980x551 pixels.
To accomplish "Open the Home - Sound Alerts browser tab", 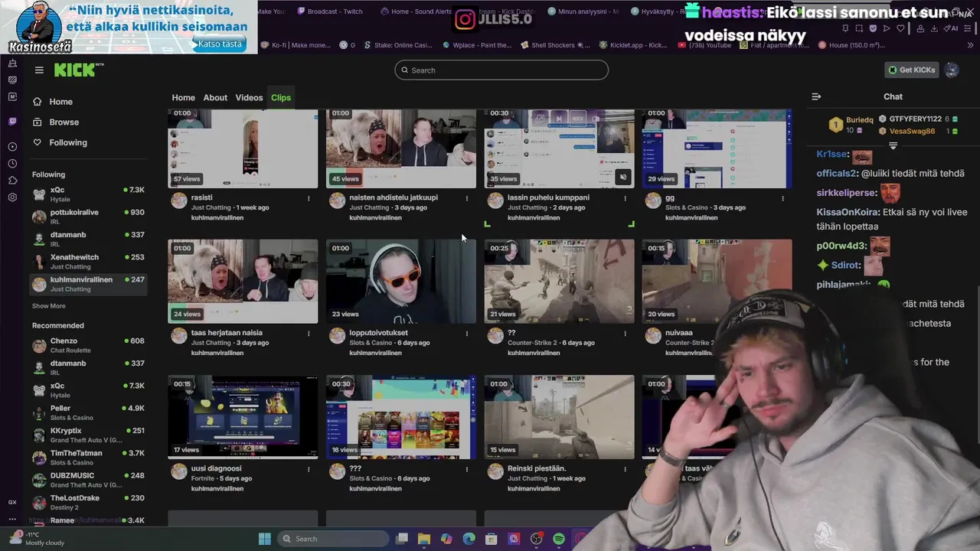I will [x=416, y=11].
